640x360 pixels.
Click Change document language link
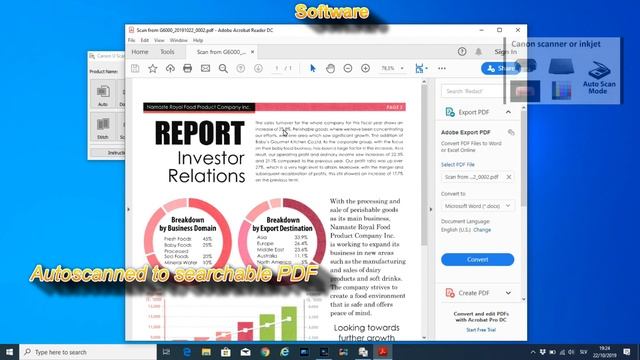point(482,230)
